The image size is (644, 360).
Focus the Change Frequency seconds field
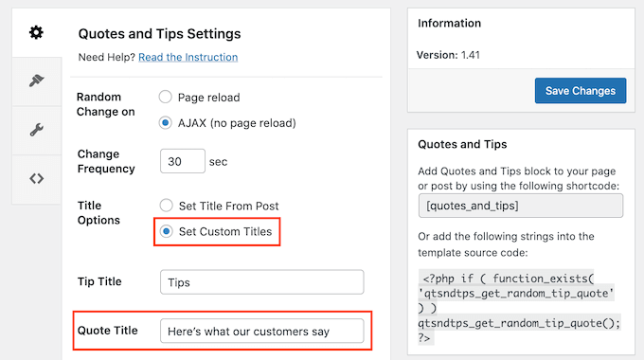[x=183, y=161]
